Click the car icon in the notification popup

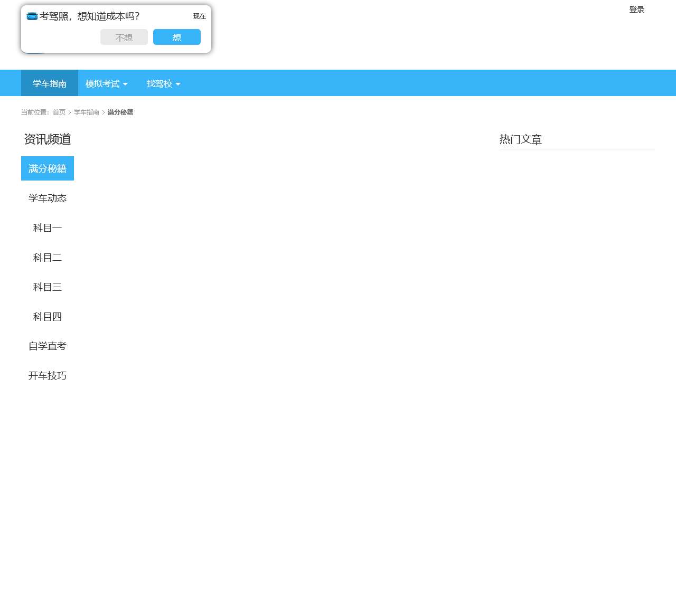pyautogui.click(x=32, y=16)
